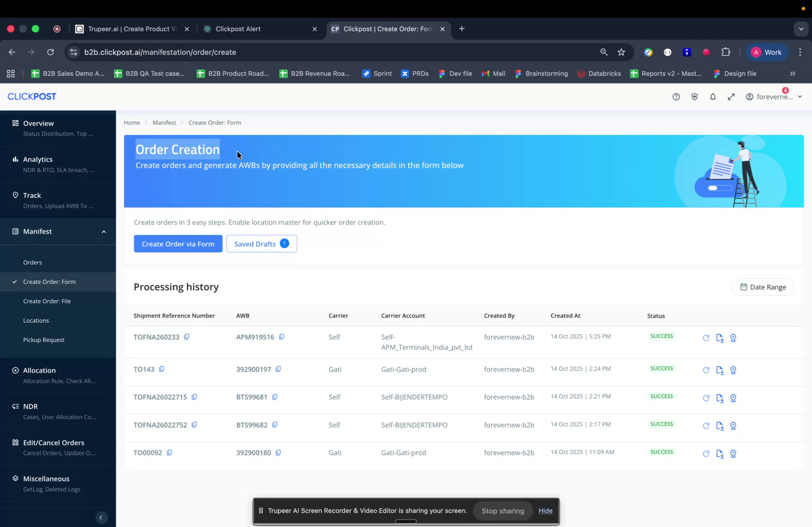The width and height of the screenshot is (812, 527).
Task: Click Stop sharing in the Trupeer bar
Action: click(503, 510)
